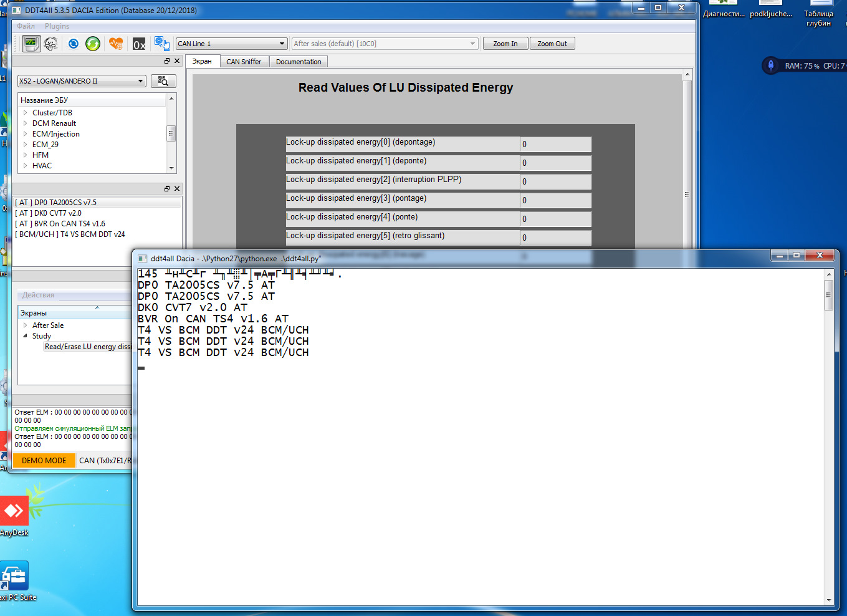This screenshot has width=847, height=616.
Task: Open the Plugins menu
Action: pos(57,26)
